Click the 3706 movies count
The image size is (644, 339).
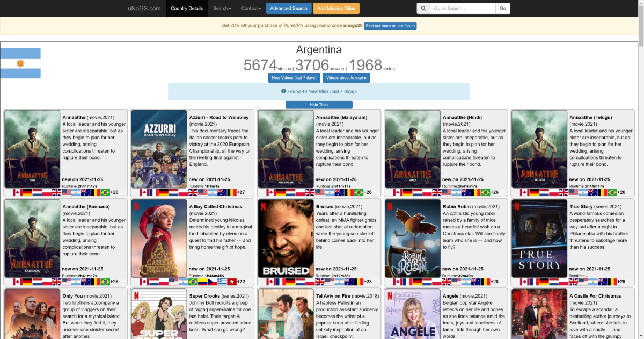point(312,65)
